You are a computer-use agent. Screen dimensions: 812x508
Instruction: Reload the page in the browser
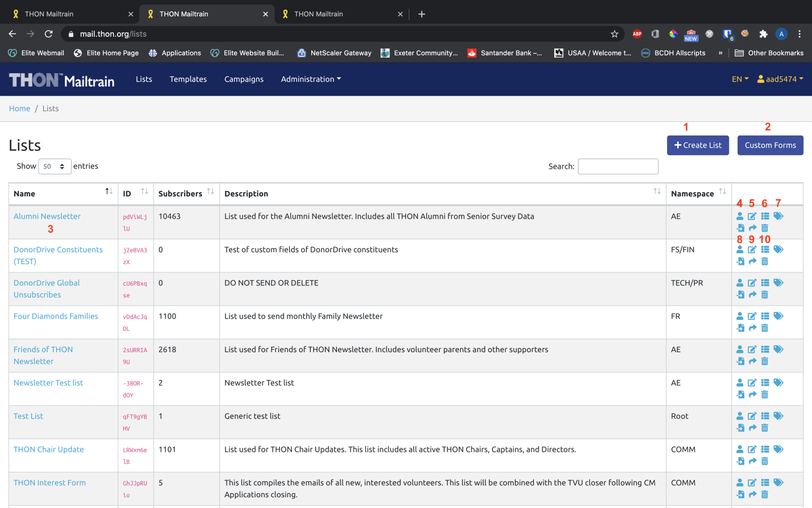click(x=48, y=34)
